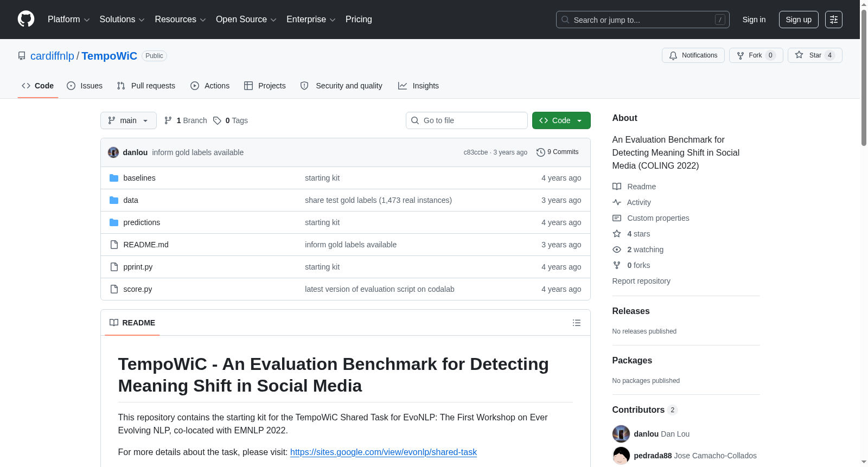This screenshot has height=467, width=868.
Task: Click the folder icon next to predictions
Action: pos(114,222)
